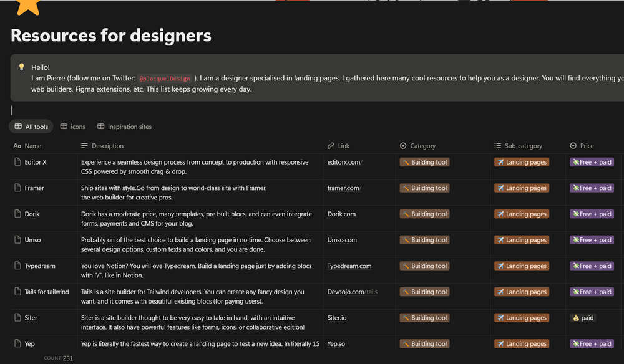
Task: Follow the Typedream.com link
Action: tap(349, 266)
